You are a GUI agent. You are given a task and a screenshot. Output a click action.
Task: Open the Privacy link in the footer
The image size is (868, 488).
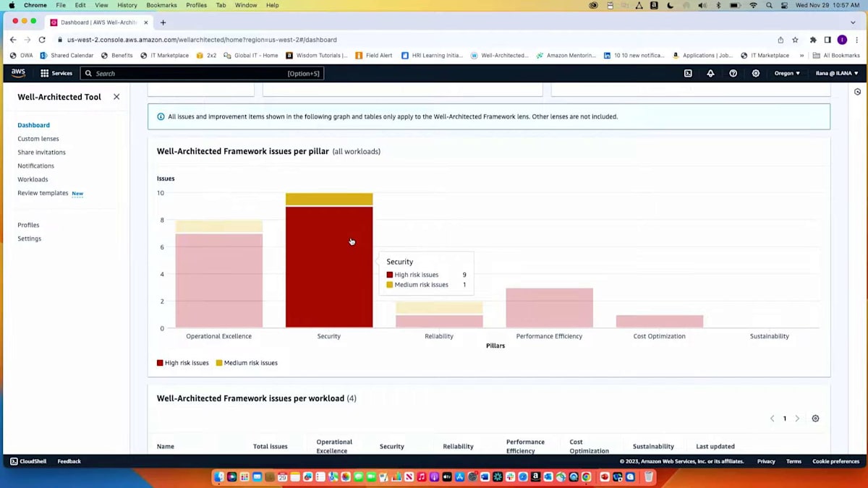766,461
